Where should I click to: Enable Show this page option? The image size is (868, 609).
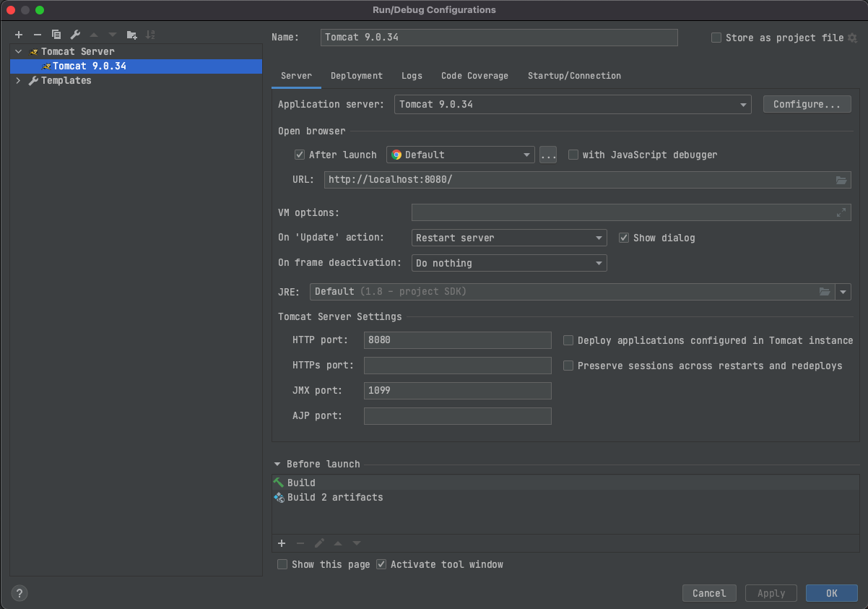pos(282,564)
